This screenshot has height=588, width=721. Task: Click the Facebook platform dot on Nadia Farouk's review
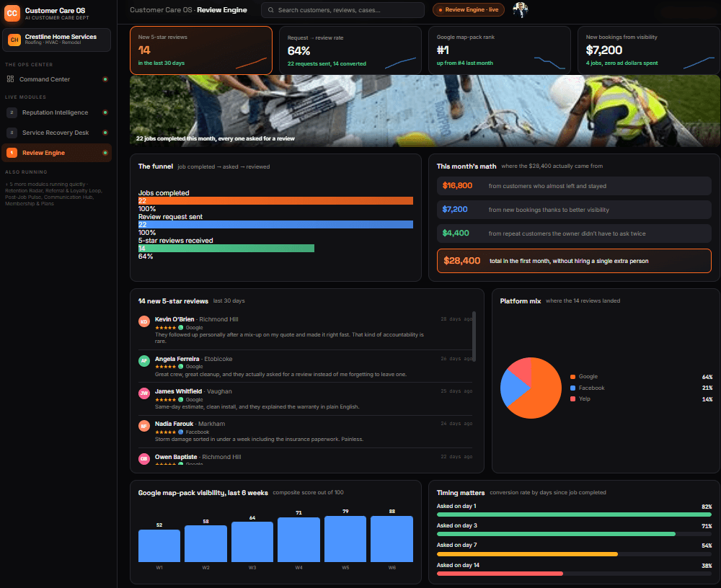click(181, 432)
